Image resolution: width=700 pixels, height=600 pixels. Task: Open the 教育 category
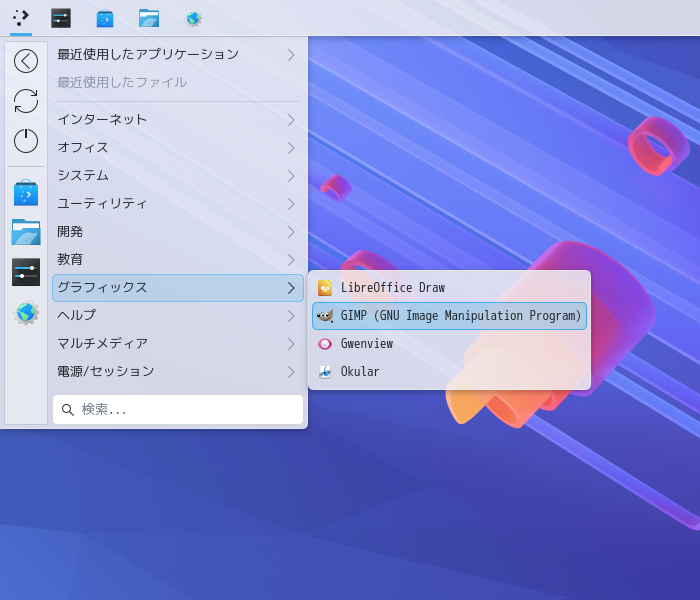(178, 259)
